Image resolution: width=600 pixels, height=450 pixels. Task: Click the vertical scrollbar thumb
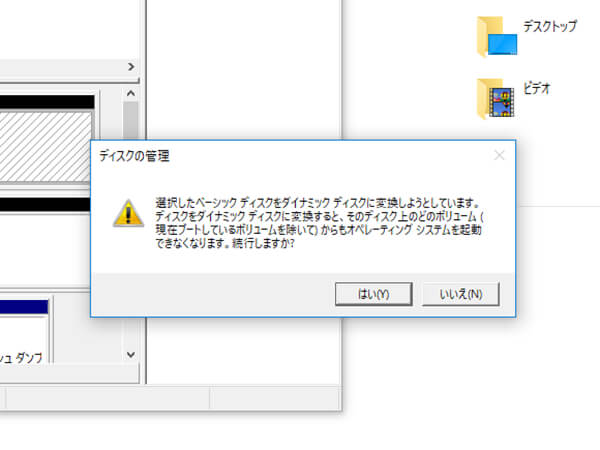pyautogui.click(x=131, y=121)
